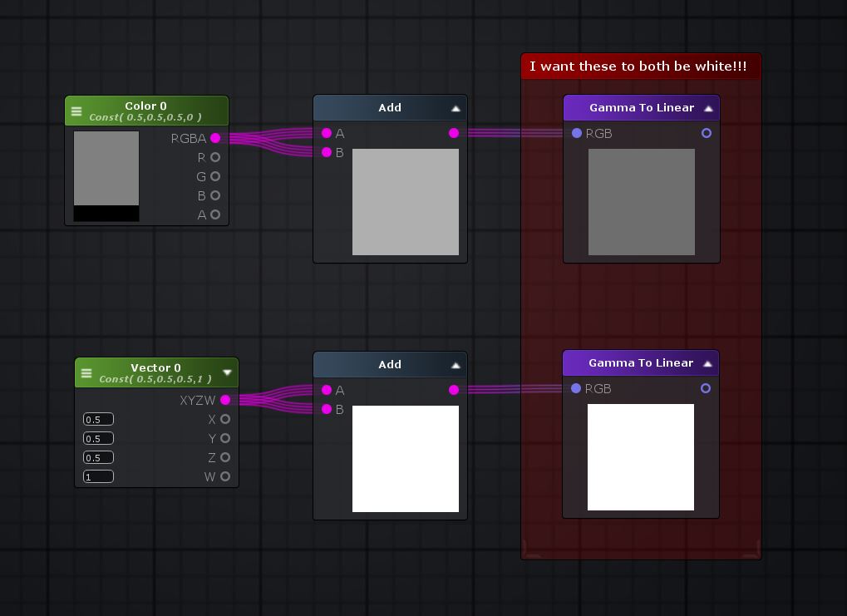Collapse the lower Gamma To Linear preview
Screen dimensions: 847x616
click(x=707, y=363)
